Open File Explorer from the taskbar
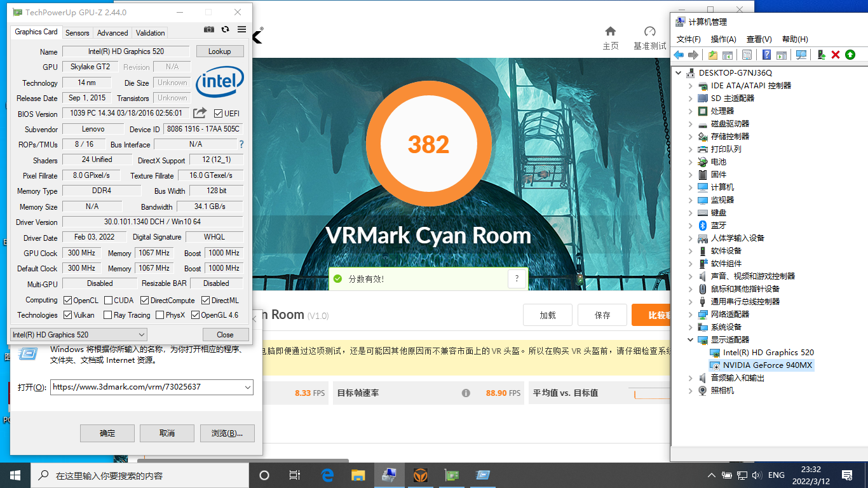The height and width of the screenshot is (488, 868). tap(358, 475)
